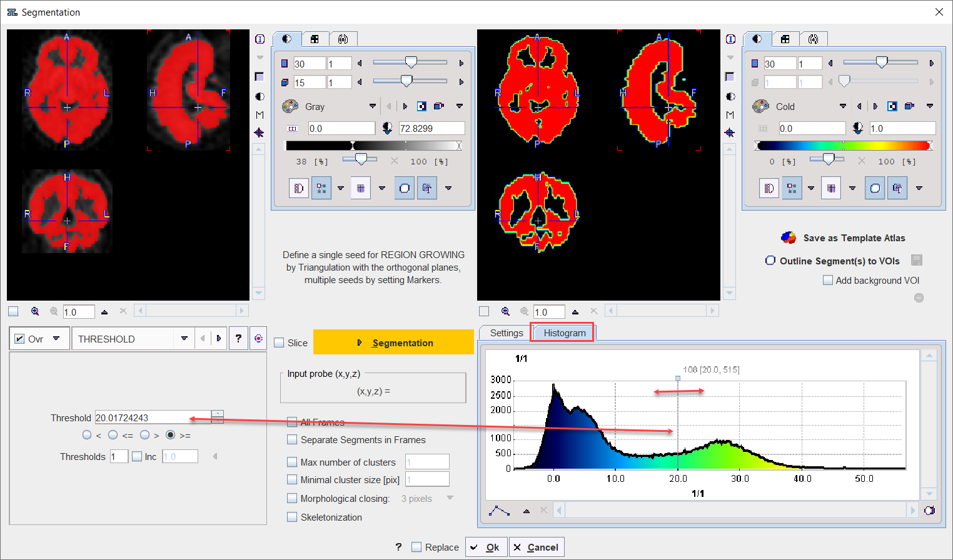Zoom in on the left image view

35,311
